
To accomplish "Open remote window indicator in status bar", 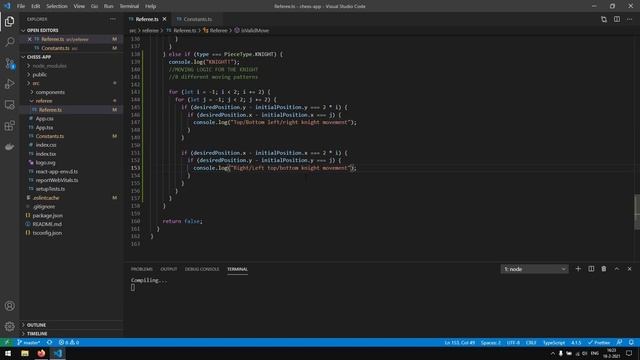I will point(7,342).
